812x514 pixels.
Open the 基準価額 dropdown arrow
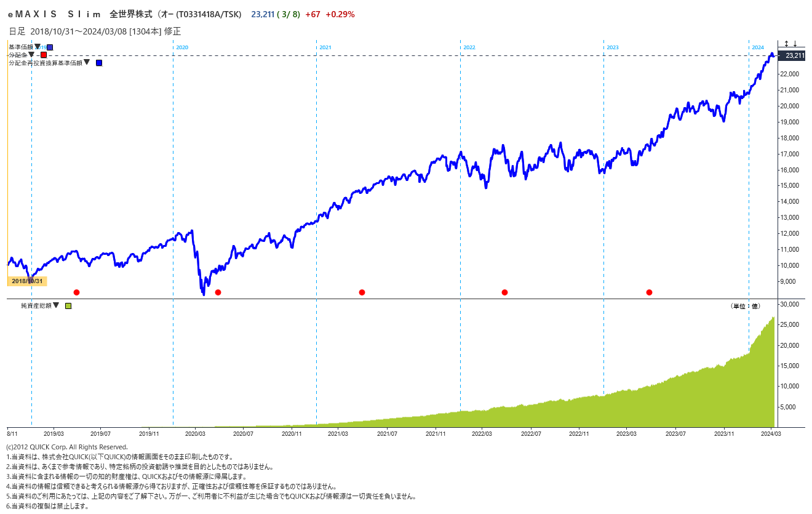tap(38, 47)
